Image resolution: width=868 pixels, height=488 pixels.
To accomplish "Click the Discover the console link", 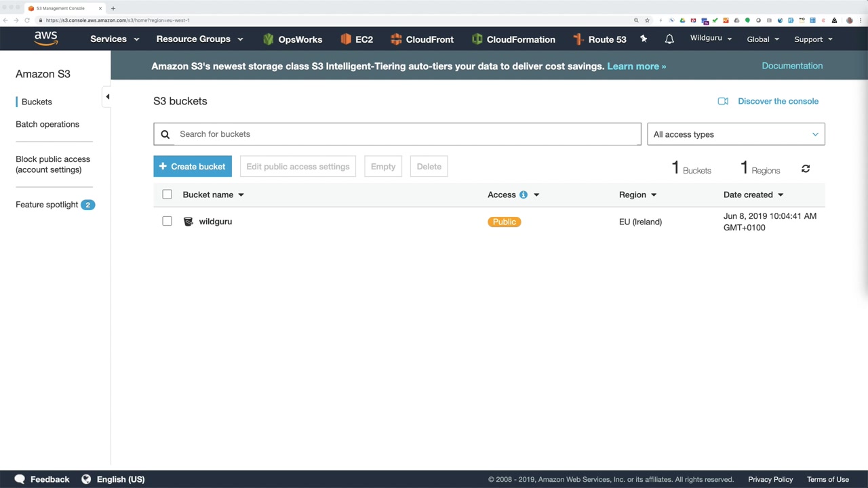I will (778, 101).
